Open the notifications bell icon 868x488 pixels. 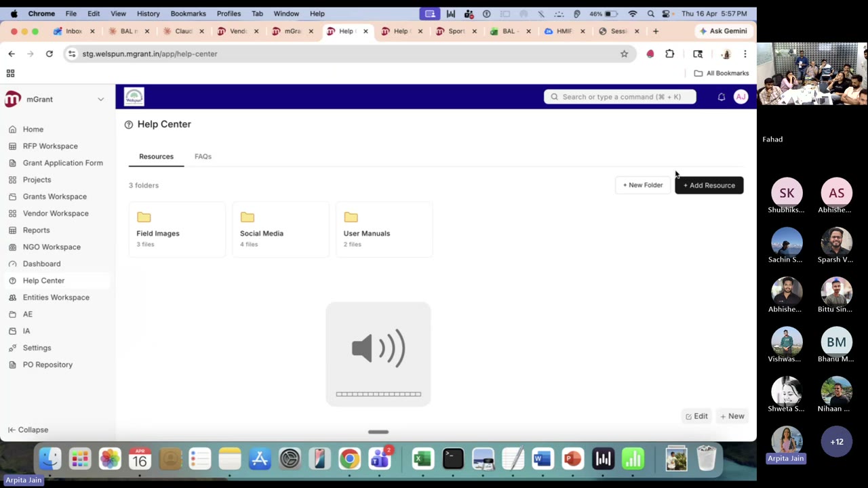click(722, 96)
